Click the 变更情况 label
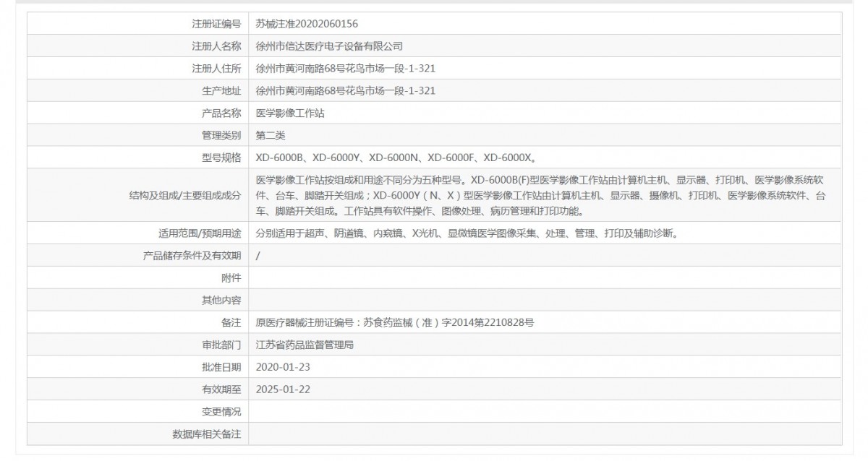Viewport: 868px width, 461px height. (221, 413)
